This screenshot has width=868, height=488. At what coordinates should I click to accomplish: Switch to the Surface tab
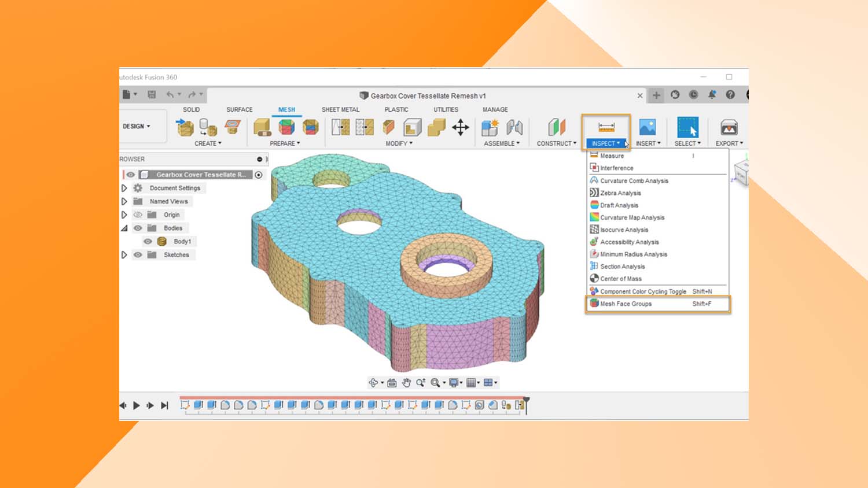pyautogui.click(x=239, y=109)
